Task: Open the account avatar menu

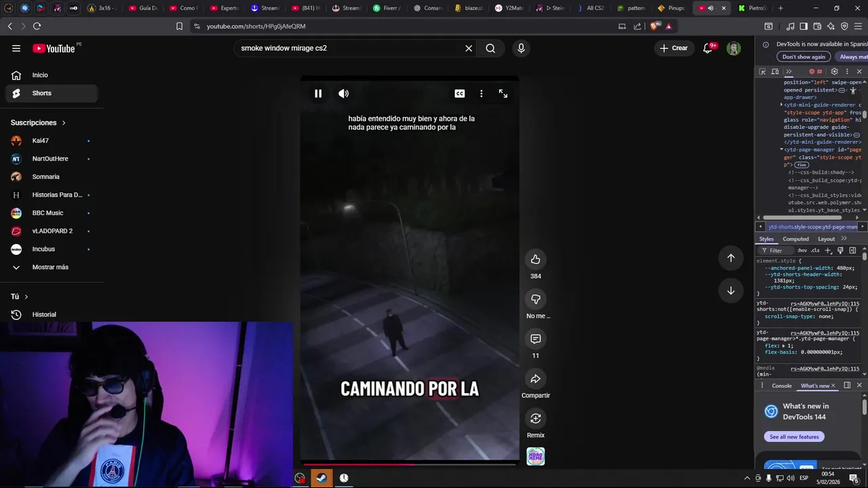Action: 734,48
